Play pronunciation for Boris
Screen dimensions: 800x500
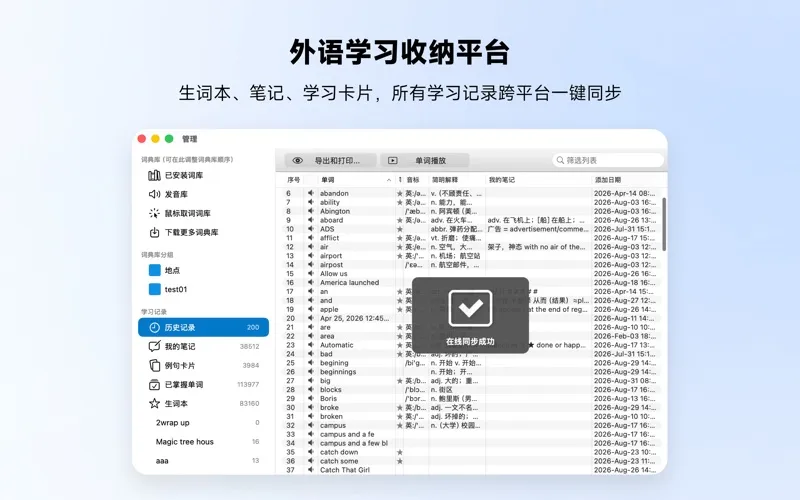tap(311, 398)
